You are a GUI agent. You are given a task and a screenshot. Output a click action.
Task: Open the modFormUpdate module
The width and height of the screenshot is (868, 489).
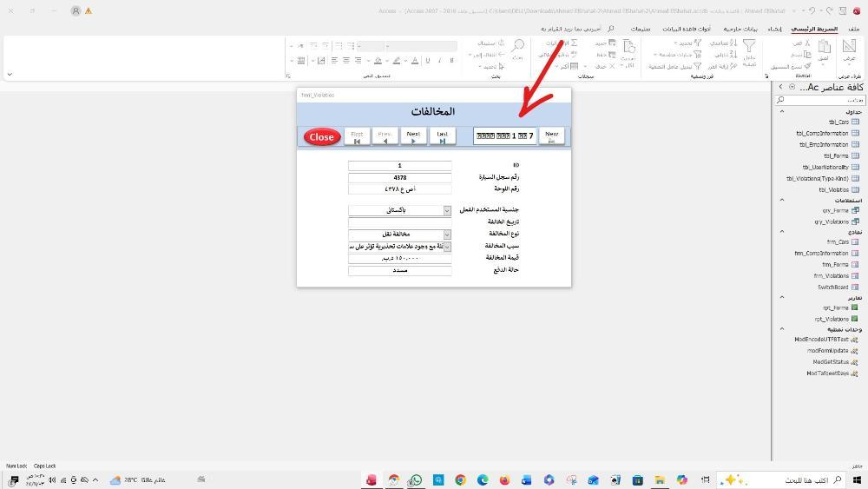828,351
